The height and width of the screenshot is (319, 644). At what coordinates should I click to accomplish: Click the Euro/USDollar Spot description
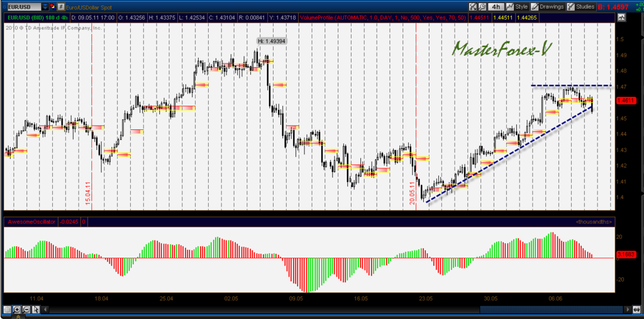(x=89, y=7)
